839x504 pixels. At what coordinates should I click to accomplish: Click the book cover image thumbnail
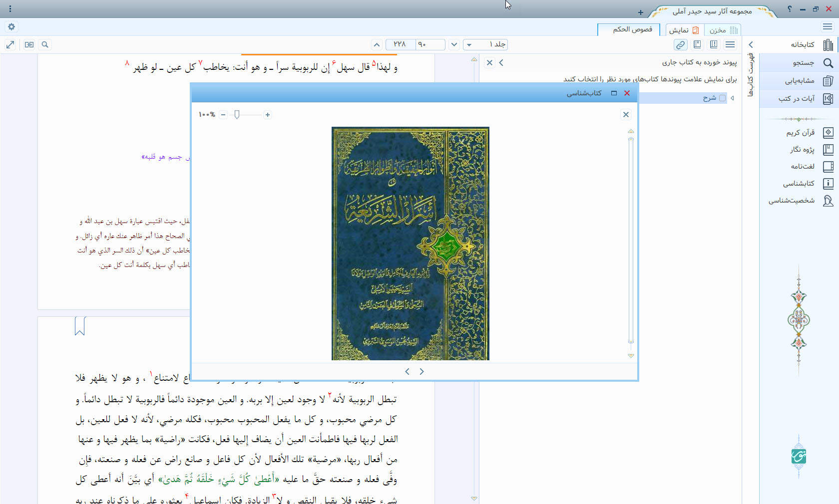(x=410, y=244)
